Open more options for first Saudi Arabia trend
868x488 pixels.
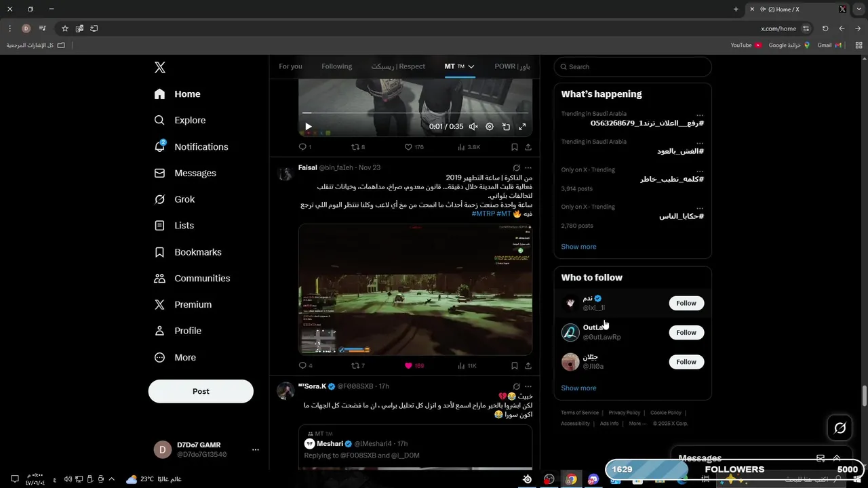[700, 115]
